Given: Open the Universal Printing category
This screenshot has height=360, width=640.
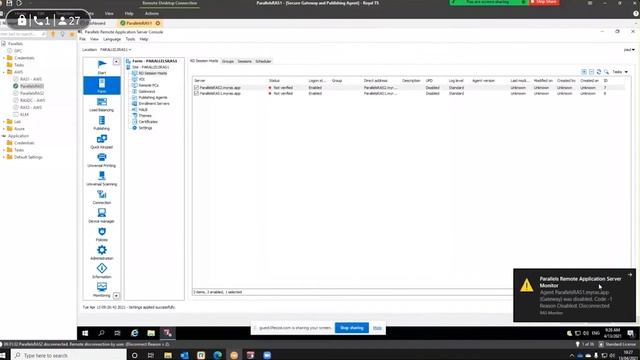Looking at the screenshot, I should pos(102,160).
